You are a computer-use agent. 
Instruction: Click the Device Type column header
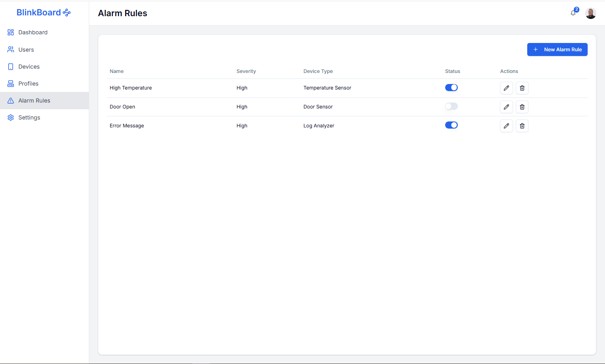318,71
